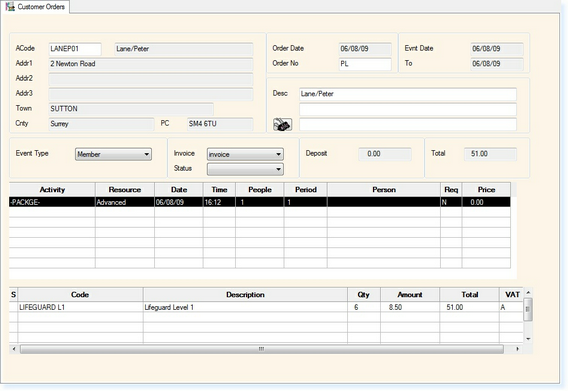
Task: Click the items grid scroll up arrow
Action: tap(528, 292)
